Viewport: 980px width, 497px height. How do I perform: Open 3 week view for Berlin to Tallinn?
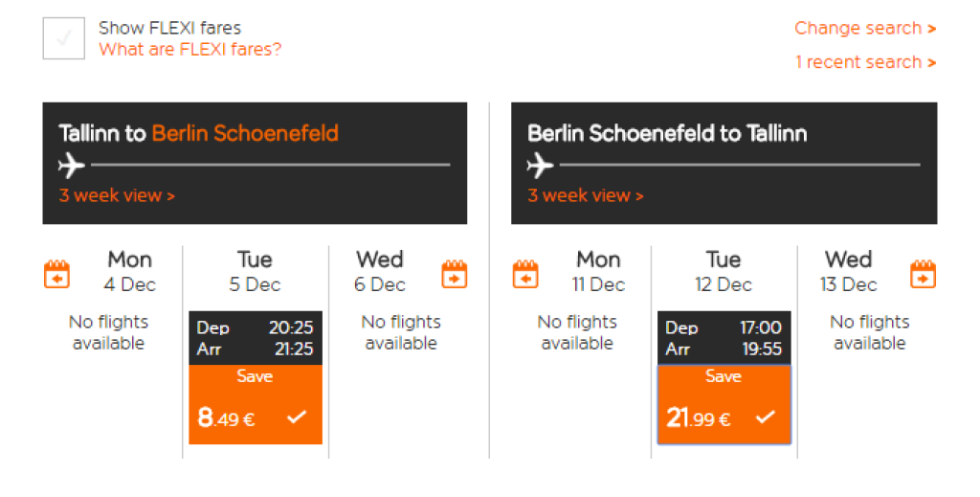click(586, 195)
